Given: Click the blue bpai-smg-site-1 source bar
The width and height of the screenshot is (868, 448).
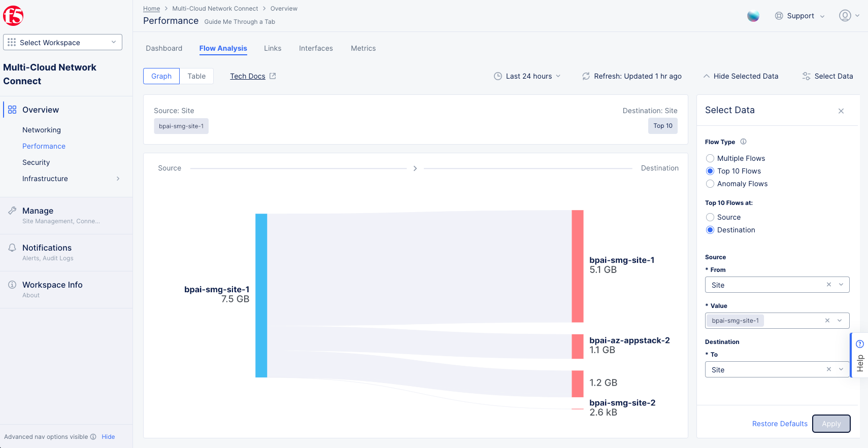Looking at the screenshot, I should [261, 295].
